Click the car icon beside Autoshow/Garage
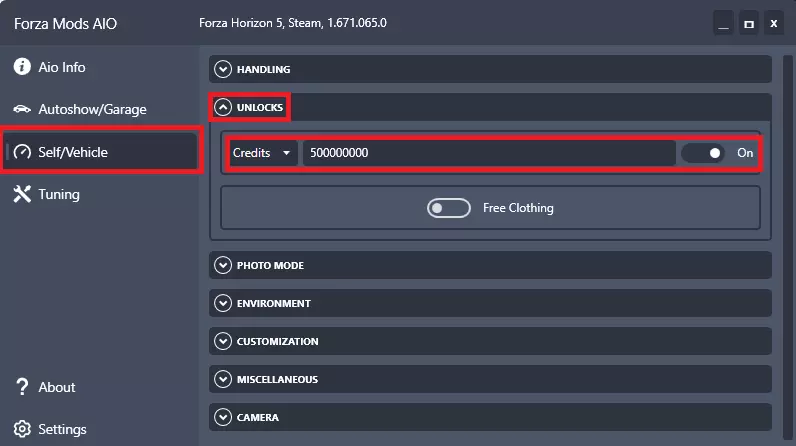 coord(22,109)
